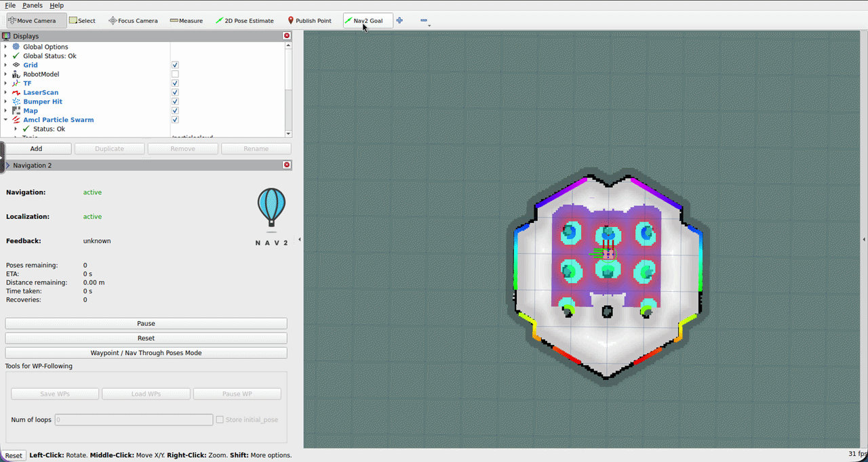Image resolution: width=868 pixels, height=462 pixels.
Task: Select the 2D Pose Estimate tool
Action: pyautogui.click(x=245, y=20)
